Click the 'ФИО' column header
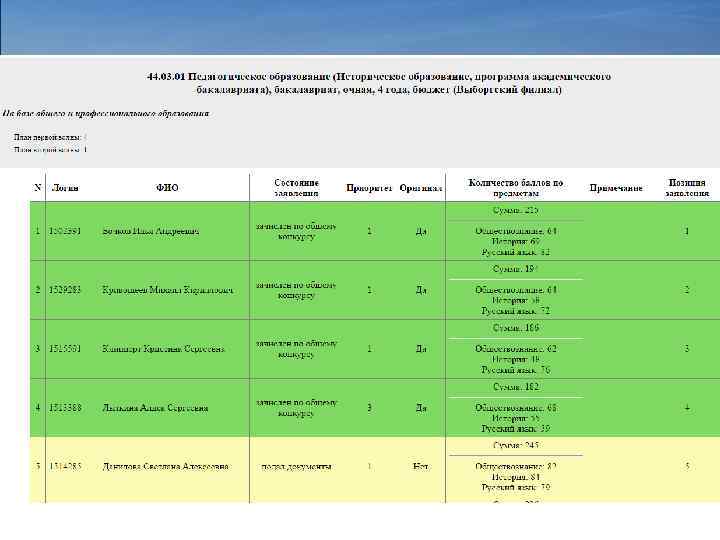 pyautogui.click(x=167, y=187)
